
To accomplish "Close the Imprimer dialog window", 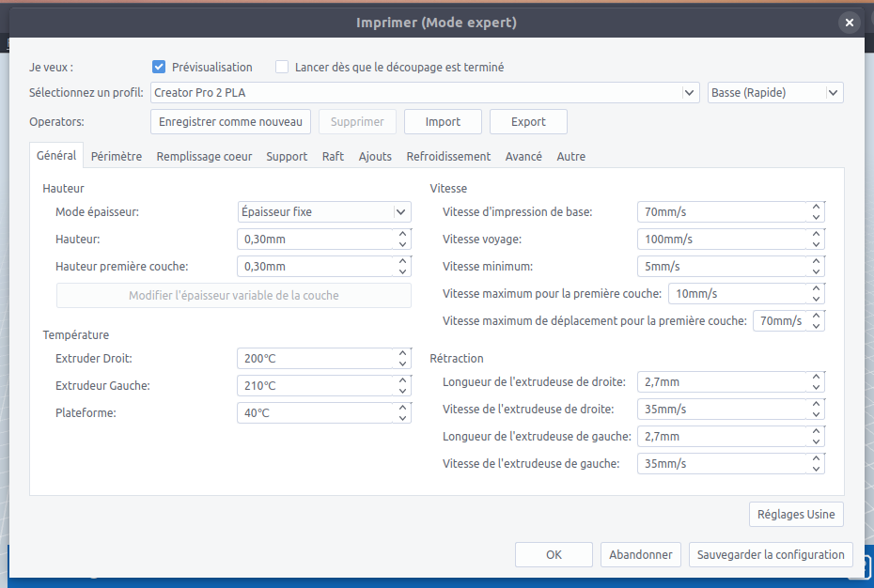I will pyautogui.click(x=849, y=23).
